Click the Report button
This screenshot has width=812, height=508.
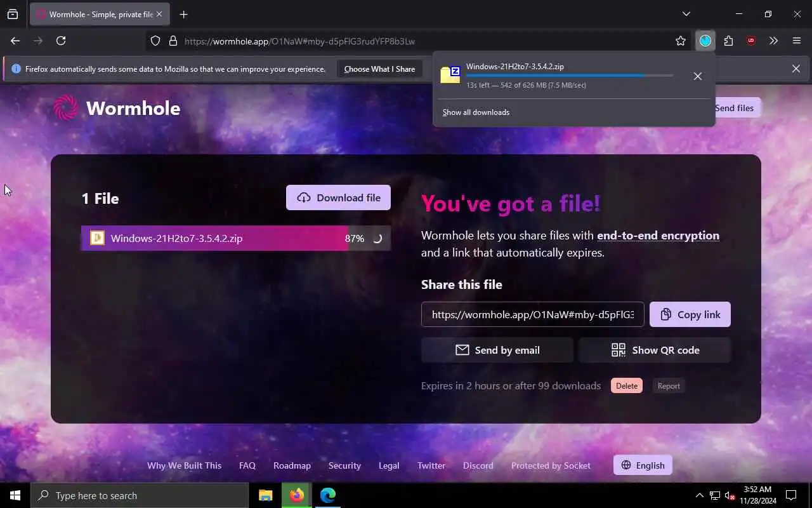pyautogui.click(x=669, y=386)
